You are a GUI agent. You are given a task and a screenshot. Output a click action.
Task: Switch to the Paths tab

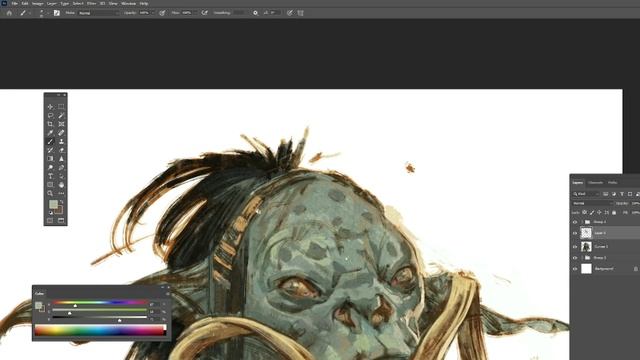(612, 182)
